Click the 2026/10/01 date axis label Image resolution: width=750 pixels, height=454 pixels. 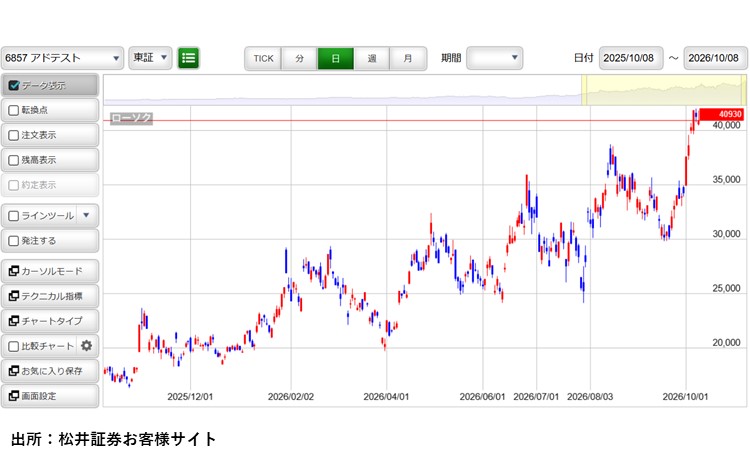point(685,397)
